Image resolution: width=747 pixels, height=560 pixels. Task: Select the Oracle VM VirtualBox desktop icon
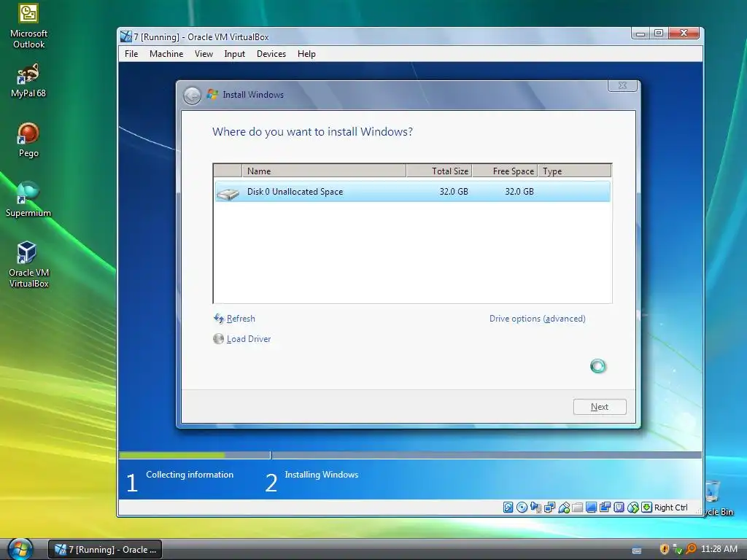click(28, 265)
